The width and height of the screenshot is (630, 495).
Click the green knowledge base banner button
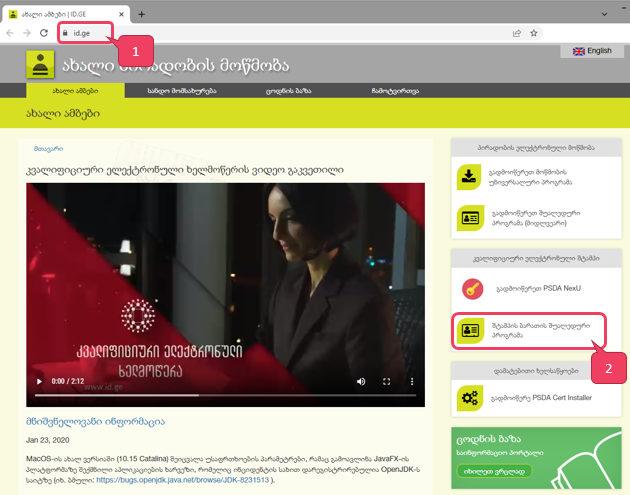pos(494,470)
